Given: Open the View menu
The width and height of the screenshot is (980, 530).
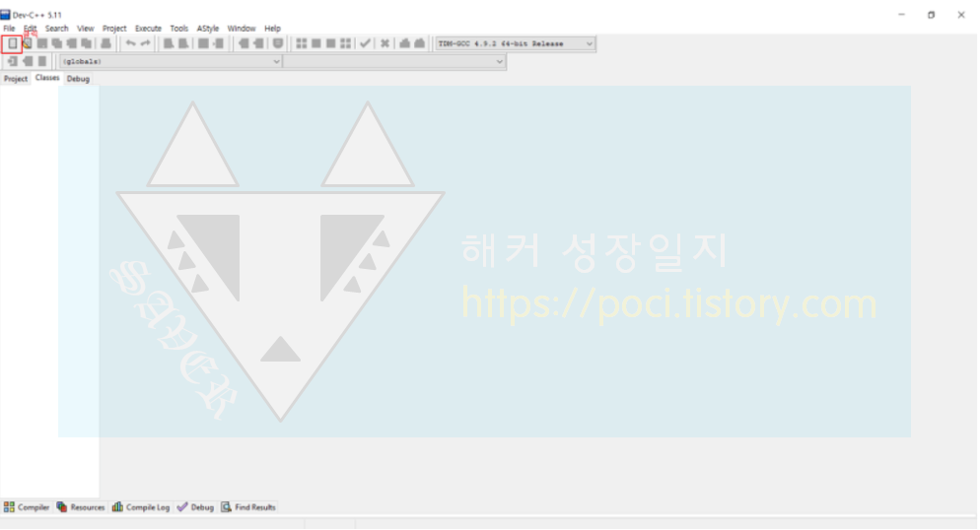Looking at the screenshot, I should (85, 29).
